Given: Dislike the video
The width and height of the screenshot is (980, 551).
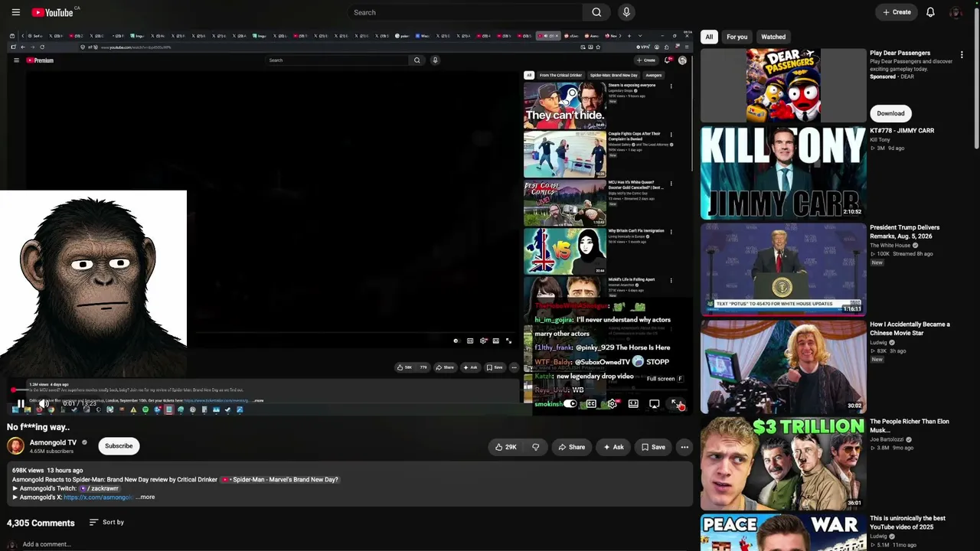Looking at the screenshot, I should (535, 447).
